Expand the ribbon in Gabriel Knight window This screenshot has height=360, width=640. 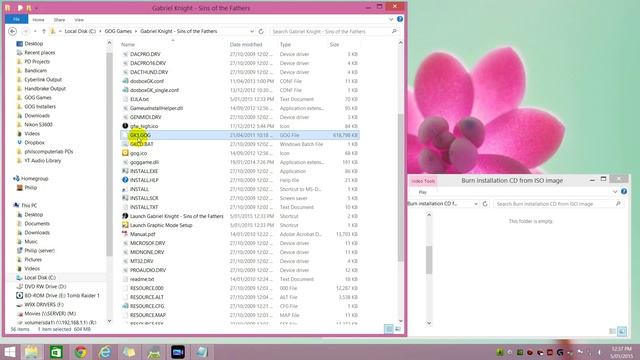click(x=391, y=19)
